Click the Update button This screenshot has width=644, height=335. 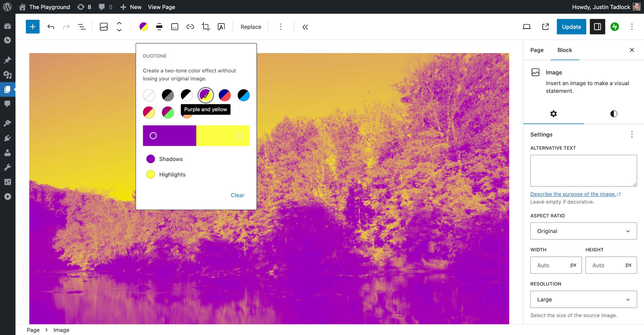(571, 27)
